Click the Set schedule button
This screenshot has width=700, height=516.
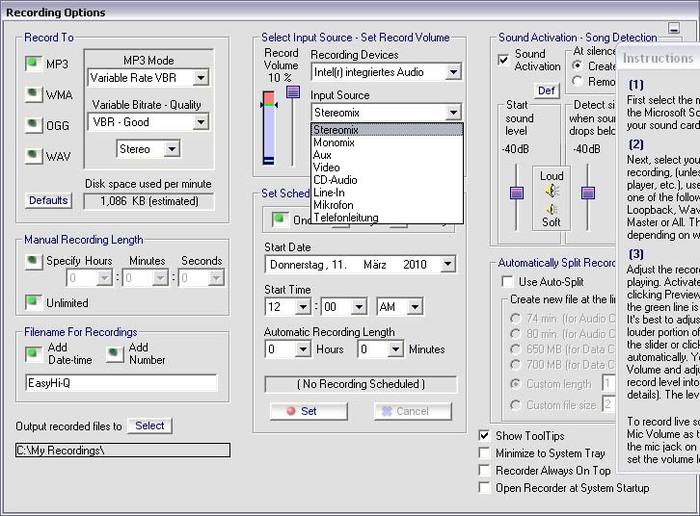click(x=308, y=411)
